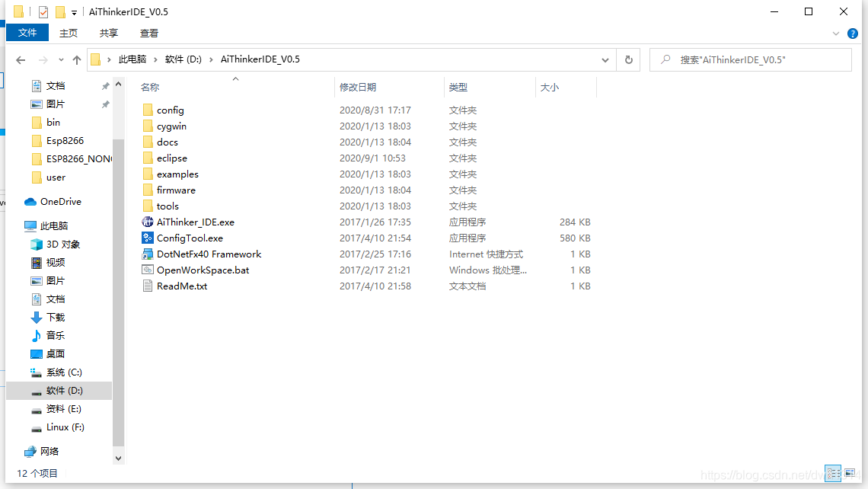Image resolution: width=868 pixels, height=489 pixels.
Task: Open 3D 对象 in the sidebar
Action: pyautogui.click(x=55, y=244)
